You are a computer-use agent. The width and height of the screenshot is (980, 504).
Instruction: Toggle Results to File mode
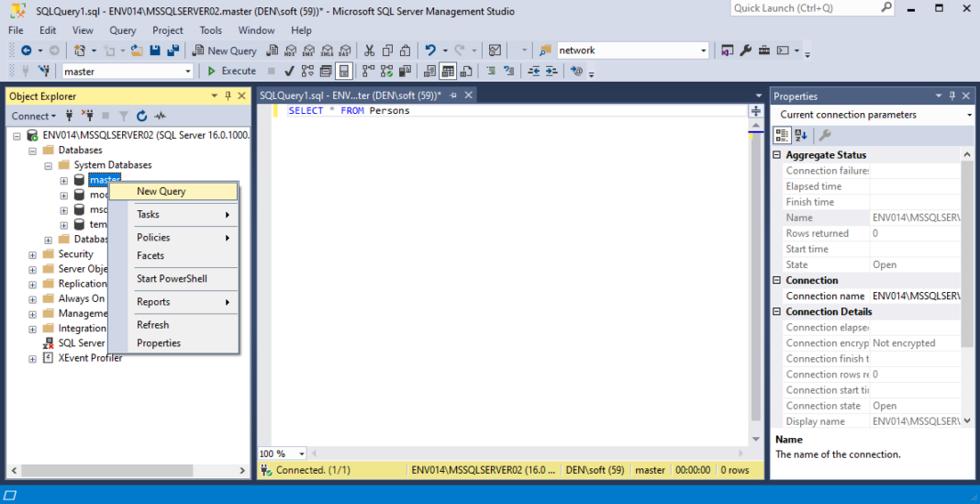pyautogui.click(x=465, y=71)
